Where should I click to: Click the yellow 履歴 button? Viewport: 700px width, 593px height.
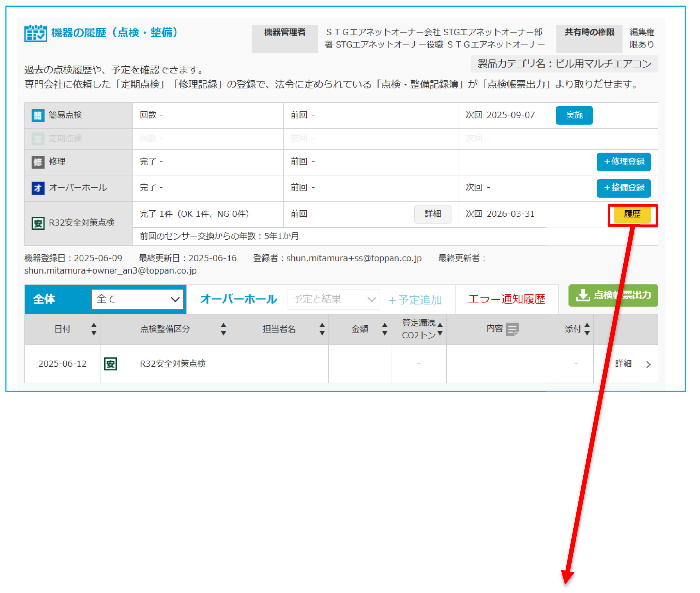pos(632,214)
